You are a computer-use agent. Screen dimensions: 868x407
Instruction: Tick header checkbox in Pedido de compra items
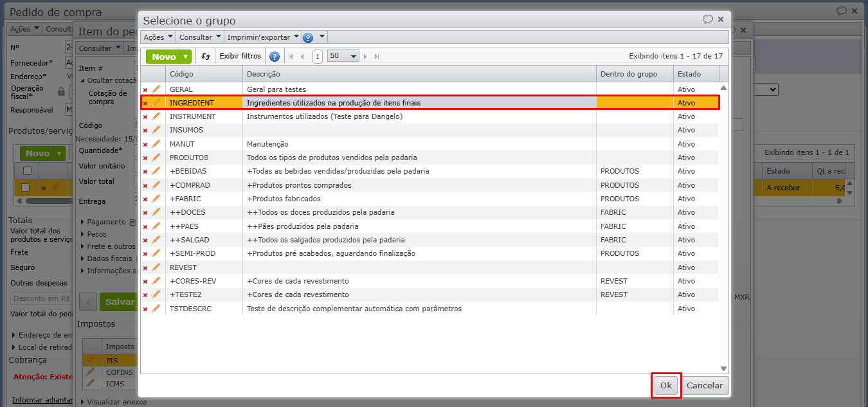click(x=27, y=171)
